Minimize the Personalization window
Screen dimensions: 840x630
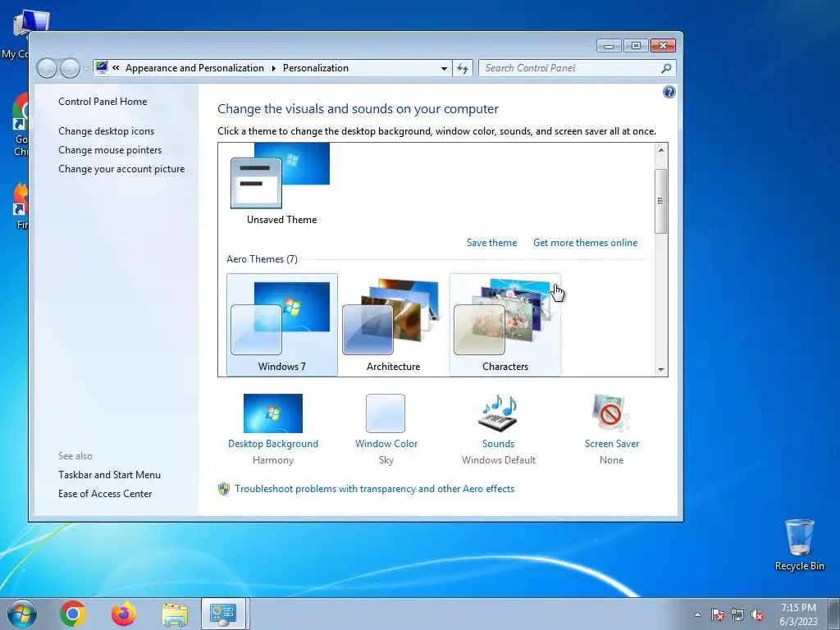(609, 46)
